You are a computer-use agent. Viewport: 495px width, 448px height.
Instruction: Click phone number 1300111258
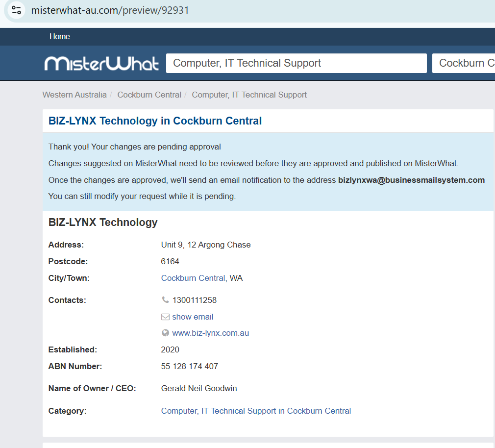pyautogui.click(x=195, y=300)
